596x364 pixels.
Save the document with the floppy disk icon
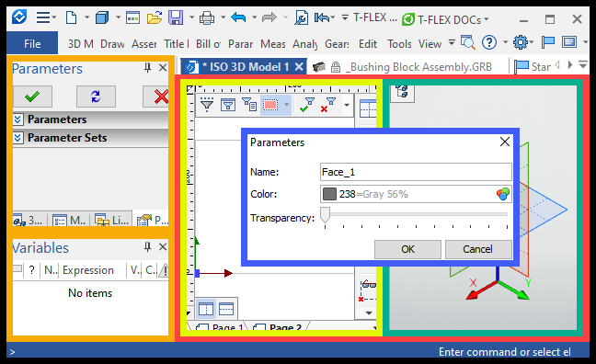pyautogui.click(x=176, y=17)
